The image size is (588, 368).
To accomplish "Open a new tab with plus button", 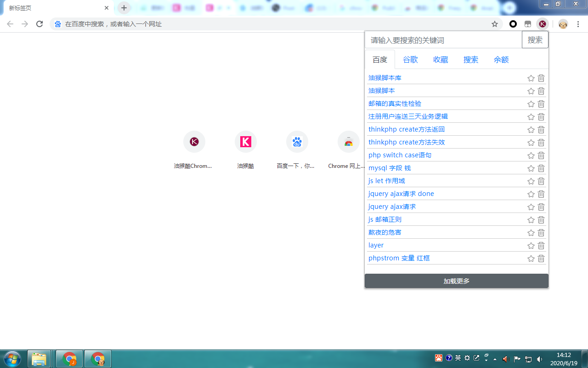I will pyautogui.click(x=124, y=8).
